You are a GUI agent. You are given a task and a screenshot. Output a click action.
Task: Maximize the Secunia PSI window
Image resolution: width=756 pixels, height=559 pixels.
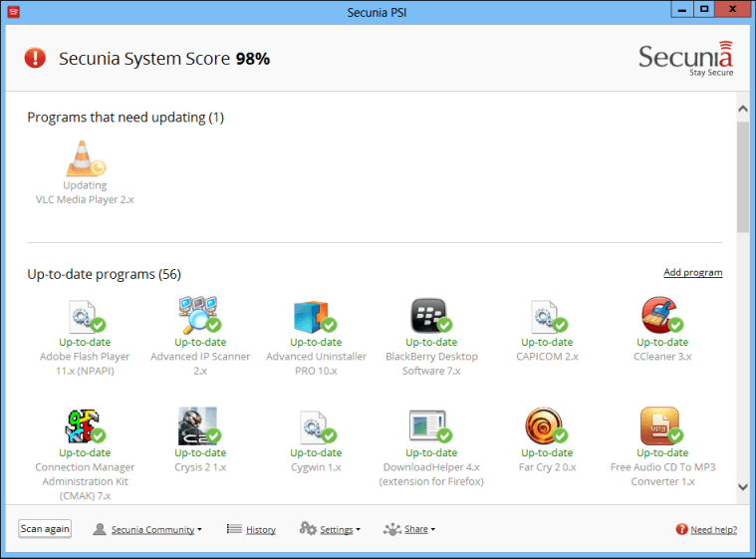point(704,9)
